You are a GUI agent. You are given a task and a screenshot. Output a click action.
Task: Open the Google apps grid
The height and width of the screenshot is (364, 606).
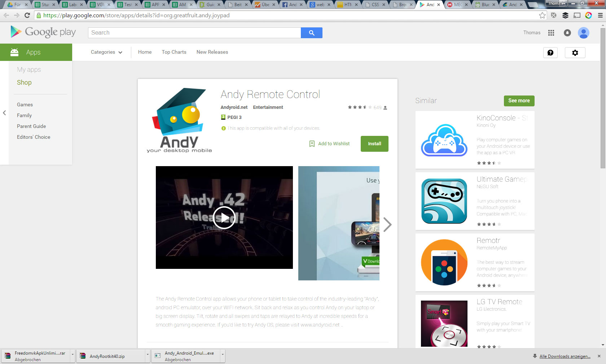pos(551,33)
